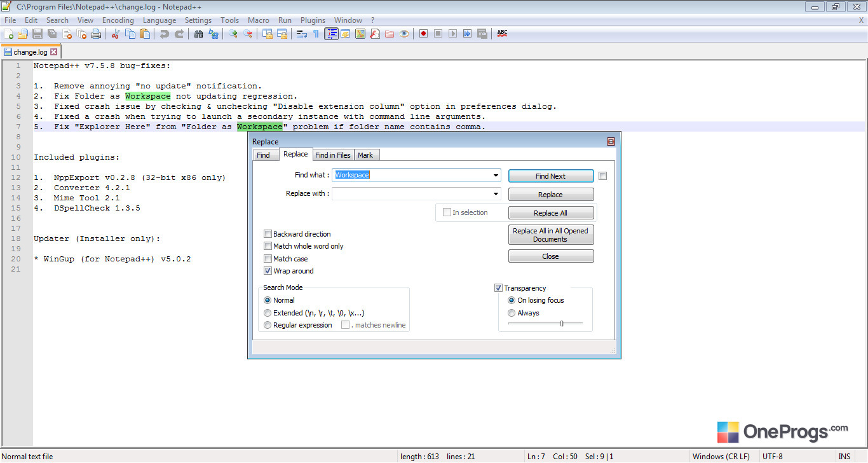Image resolution: width=868 pixels, height=463 pixels.
Task: Click the Copy toolbar icon
Action: [x=130, y=34]
